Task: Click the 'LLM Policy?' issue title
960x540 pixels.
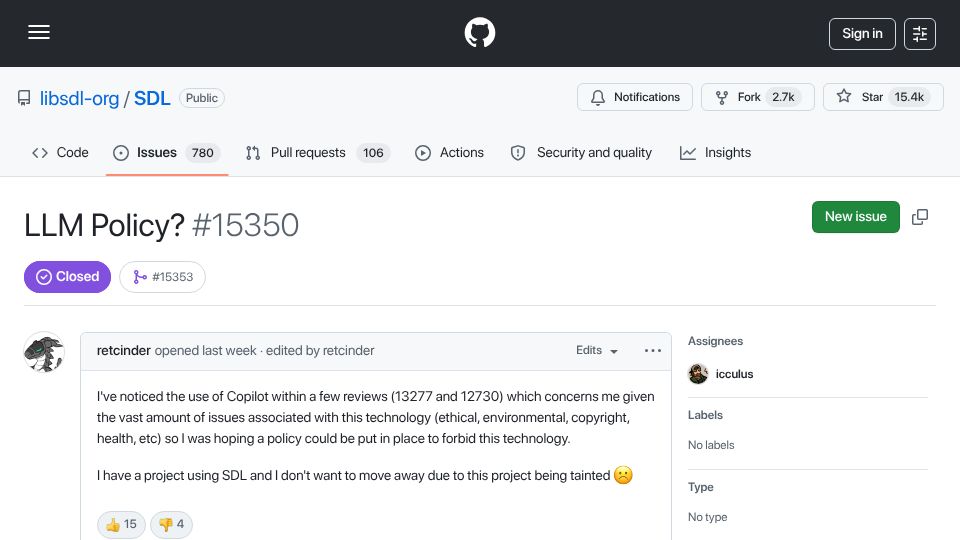Action: click(x=104, y=225)
